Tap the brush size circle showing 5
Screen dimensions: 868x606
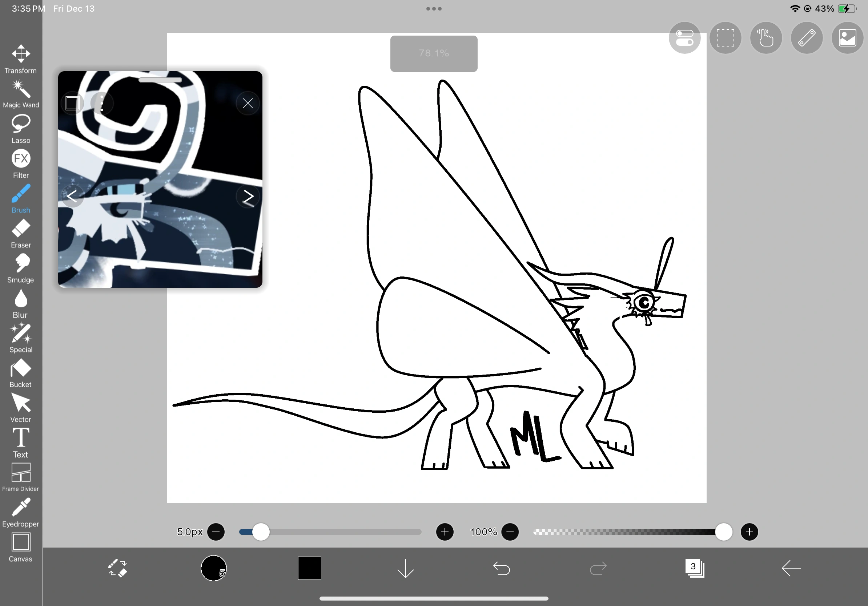pos(214,569)
